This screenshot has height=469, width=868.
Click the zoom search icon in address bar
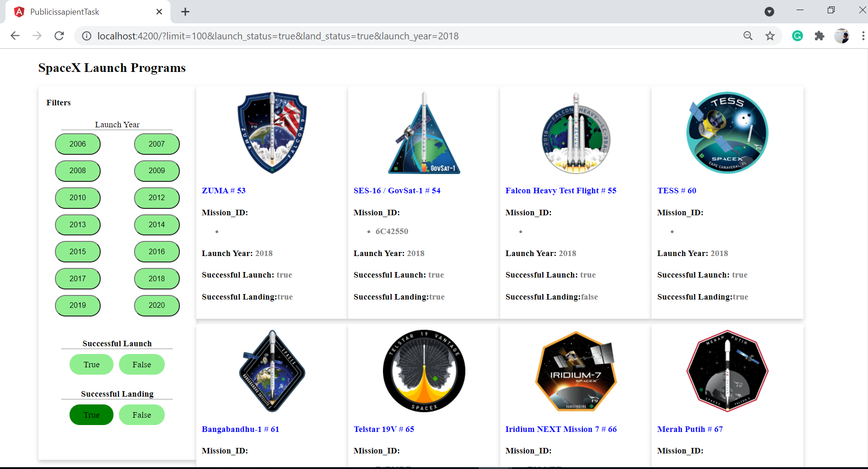tap(748, 36)
